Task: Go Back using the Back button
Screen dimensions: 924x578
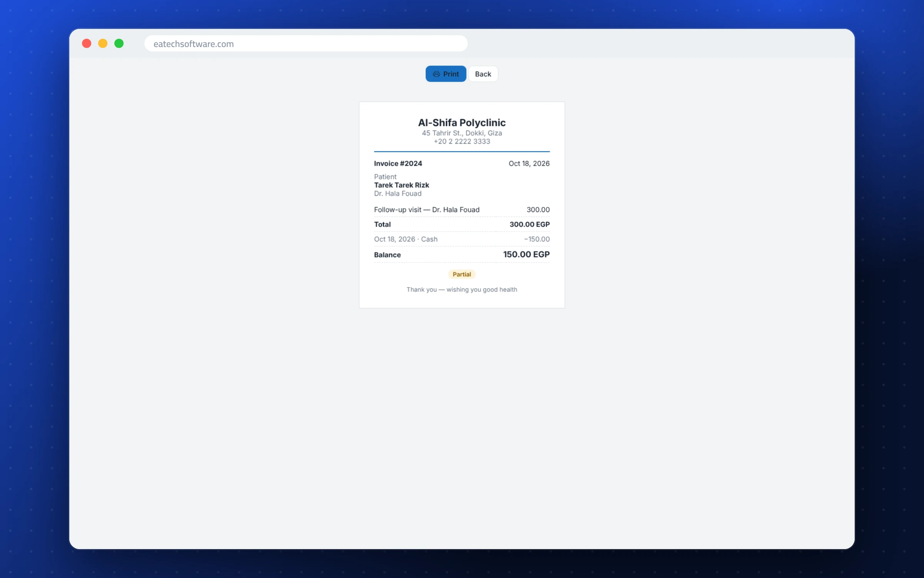Action: tap(483, 74)
